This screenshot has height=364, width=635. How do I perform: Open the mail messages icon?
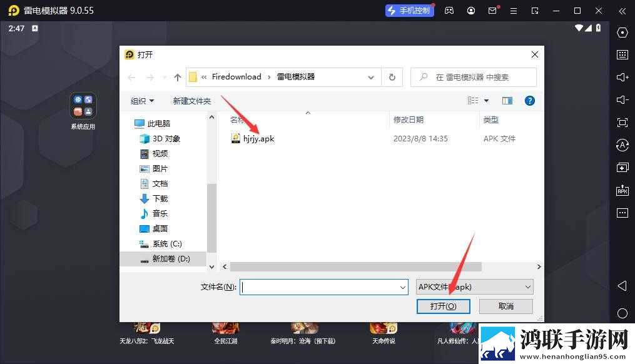click(492, 11)
